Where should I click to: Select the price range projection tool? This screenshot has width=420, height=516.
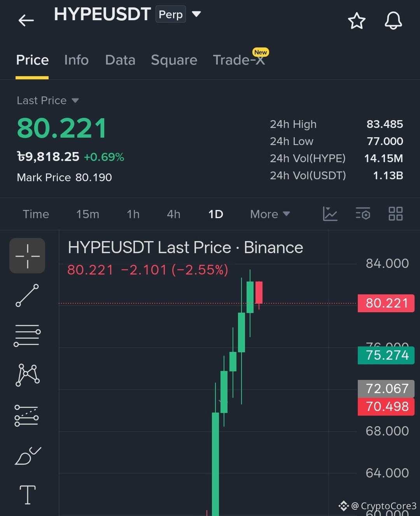(26, 415)
